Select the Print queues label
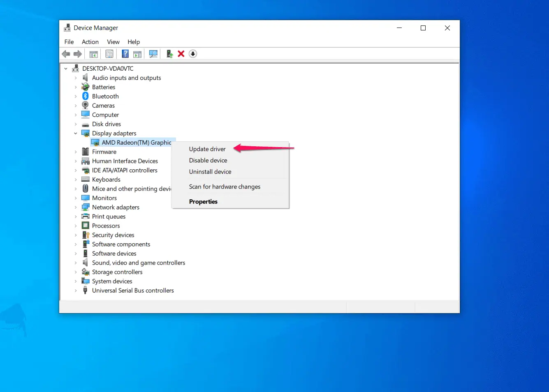549x392 pixels. point(109,217)
